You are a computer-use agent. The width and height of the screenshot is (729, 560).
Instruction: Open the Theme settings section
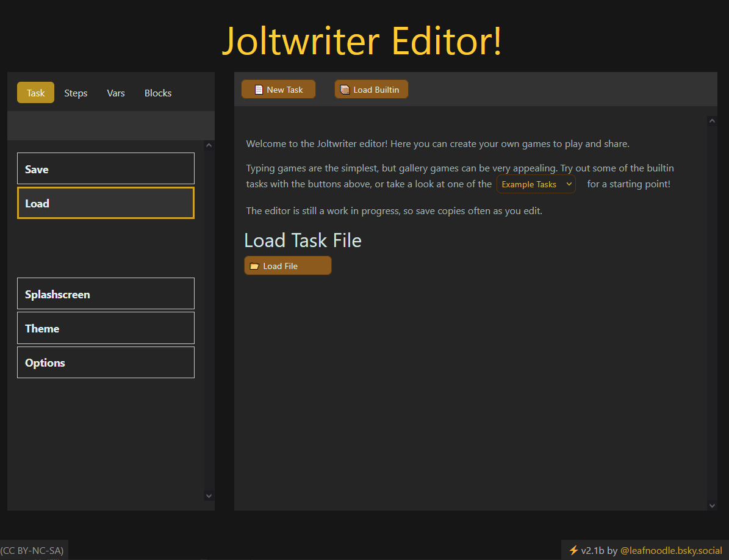tap(106, 328)
